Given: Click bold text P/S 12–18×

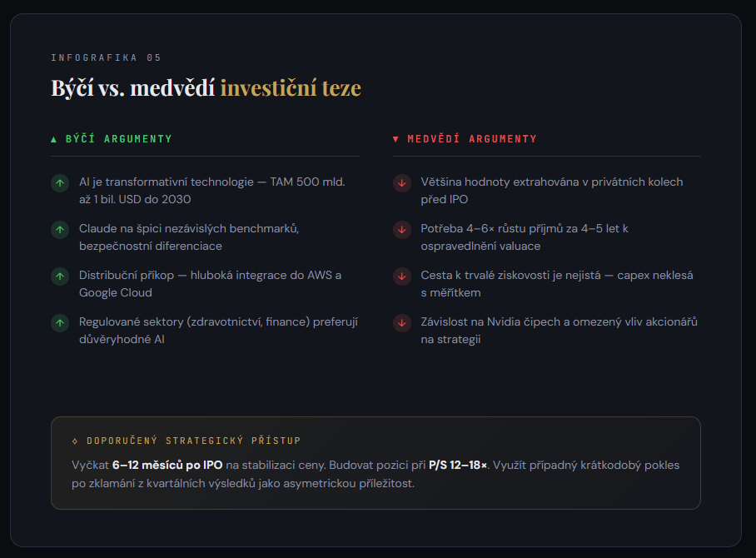Looking at the screenshot, I should pyautogui.click(x=458, y=465).
